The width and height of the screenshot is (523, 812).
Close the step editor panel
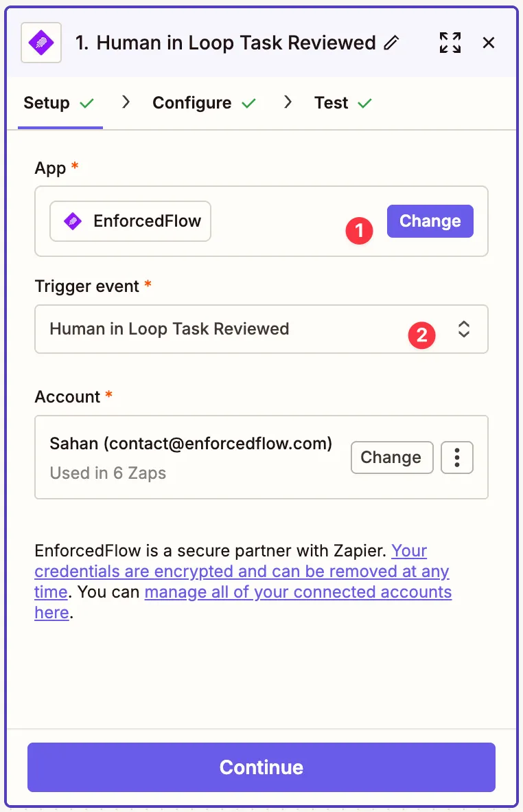click(x=489, y=43)
